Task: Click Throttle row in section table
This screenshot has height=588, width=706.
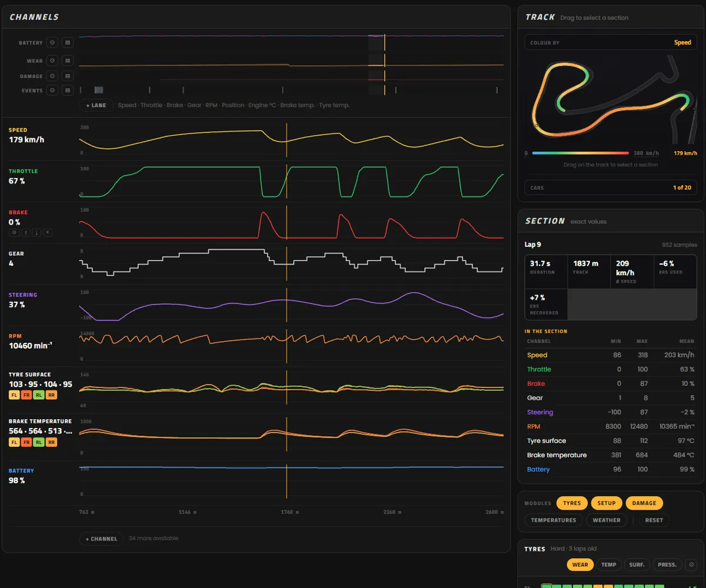Action: point(611,369)
